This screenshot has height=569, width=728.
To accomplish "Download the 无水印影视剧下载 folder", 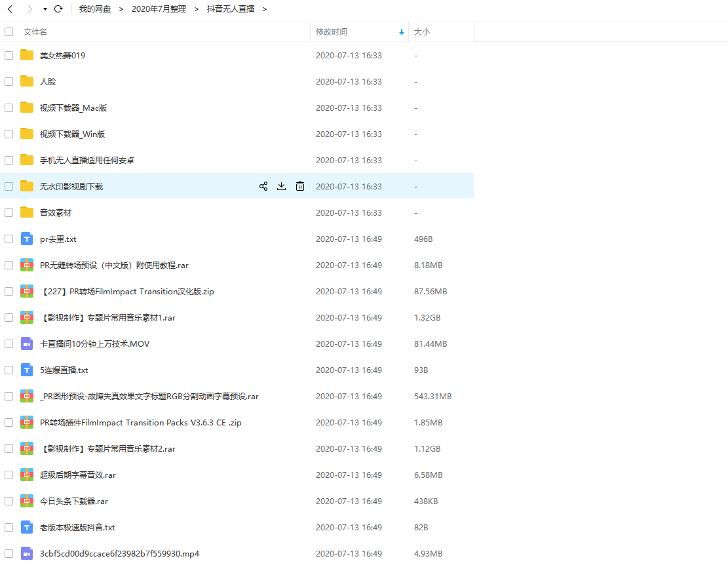I will click(x=281, y=186).
